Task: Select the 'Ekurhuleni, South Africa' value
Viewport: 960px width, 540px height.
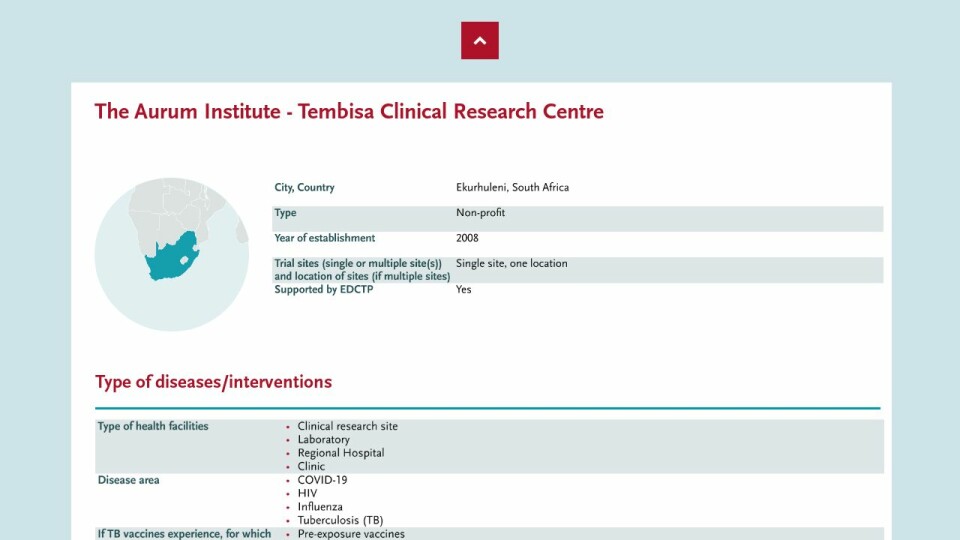Action: pos(512,188)
